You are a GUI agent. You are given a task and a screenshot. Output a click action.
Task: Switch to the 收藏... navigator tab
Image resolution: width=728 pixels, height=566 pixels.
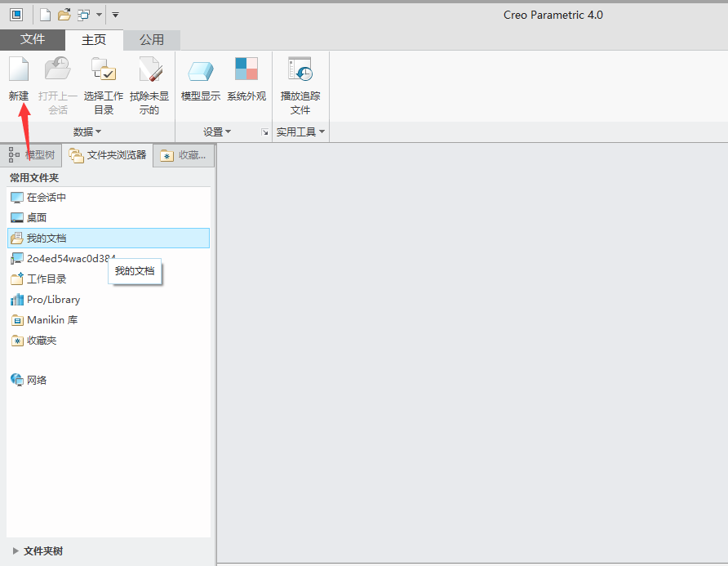click(x=184, y=155)
